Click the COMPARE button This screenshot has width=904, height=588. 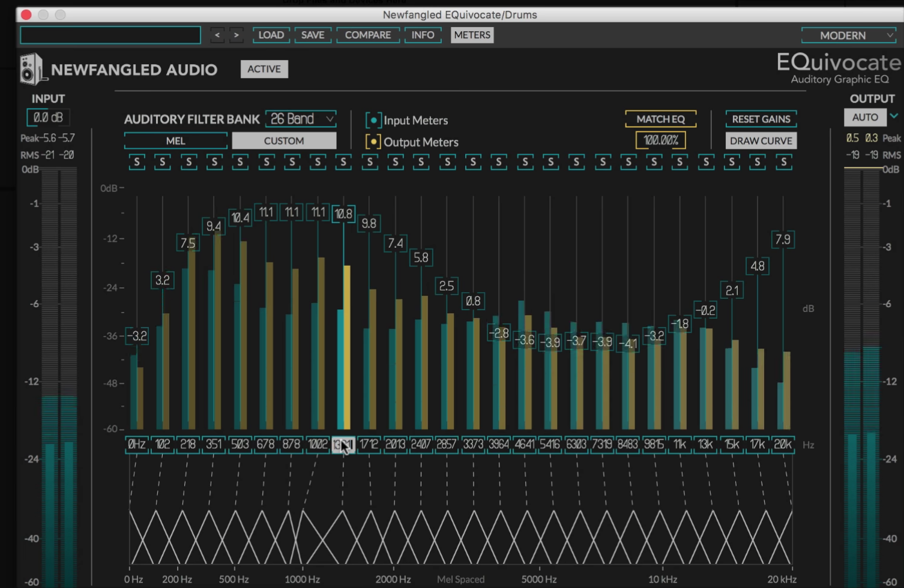coord(368,35)
